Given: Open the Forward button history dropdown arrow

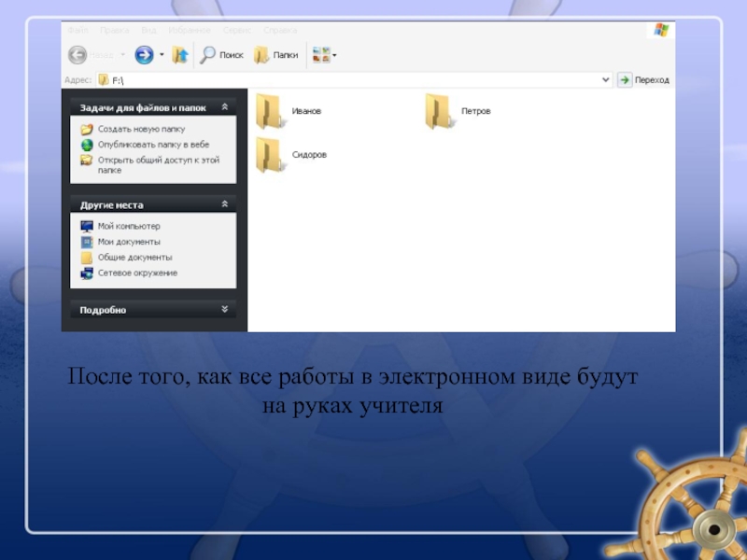Looking at the screenshot, I should tap(162, 55).
